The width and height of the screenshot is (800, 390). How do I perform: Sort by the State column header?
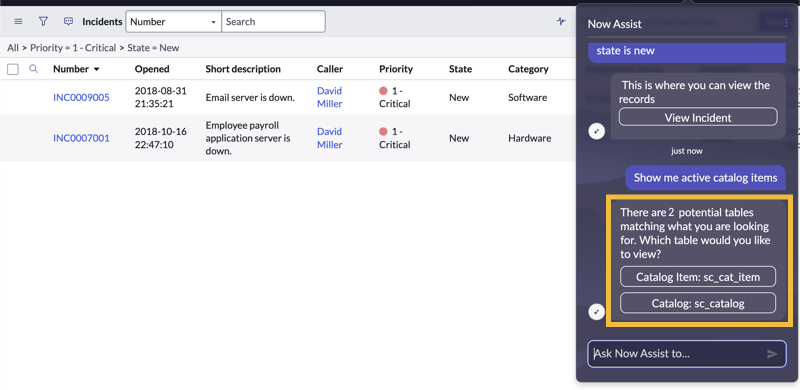pos(460,69)
